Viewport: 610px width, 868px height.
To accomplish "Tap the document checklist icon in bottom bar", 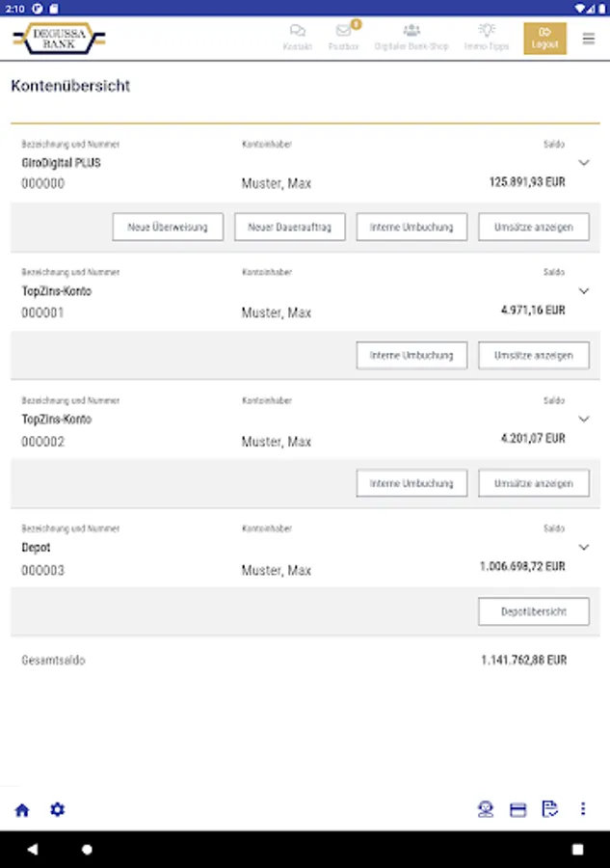I will (550, 810).
